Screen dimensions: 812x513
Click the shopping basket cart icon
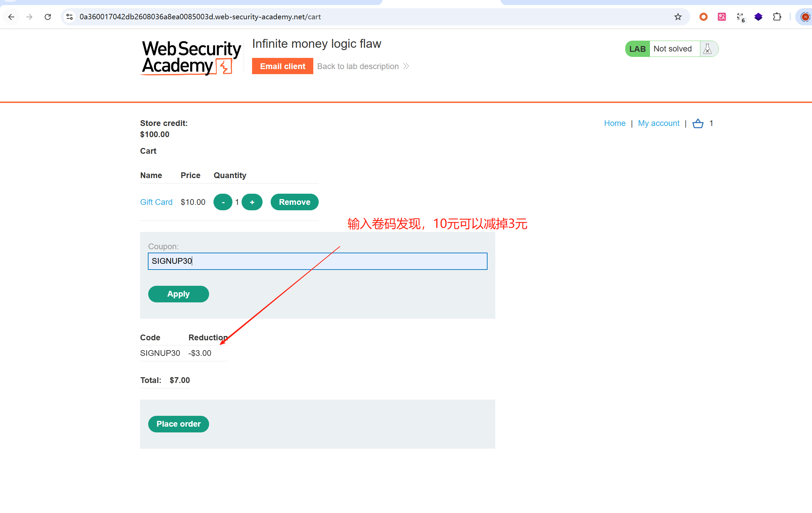(698, 124)
